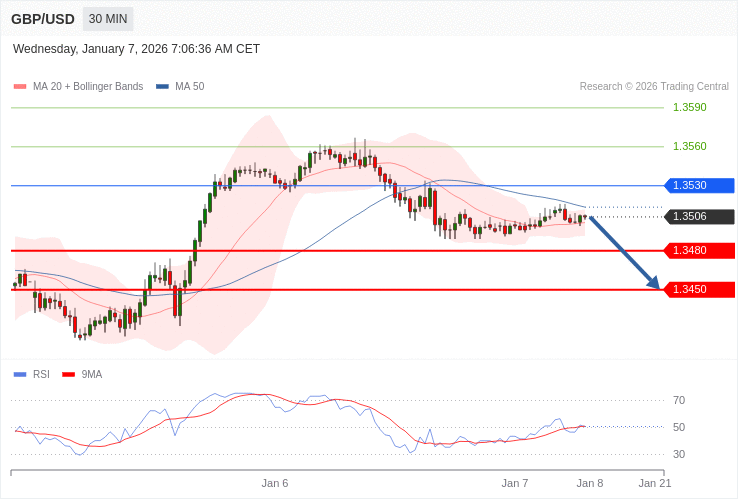The image size is (738, 500).
Task: Click the blue downward forecast arrow
Action: coord(624,252)
